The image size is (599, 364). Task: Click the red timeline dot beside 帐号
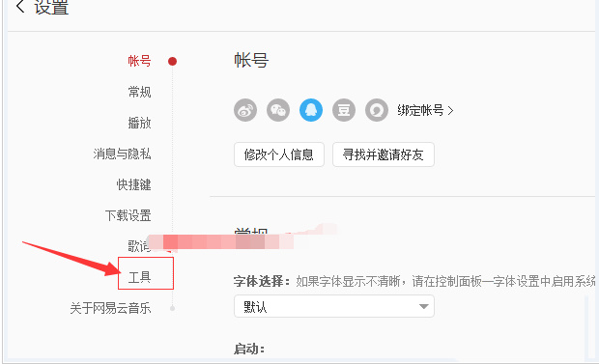172,61
